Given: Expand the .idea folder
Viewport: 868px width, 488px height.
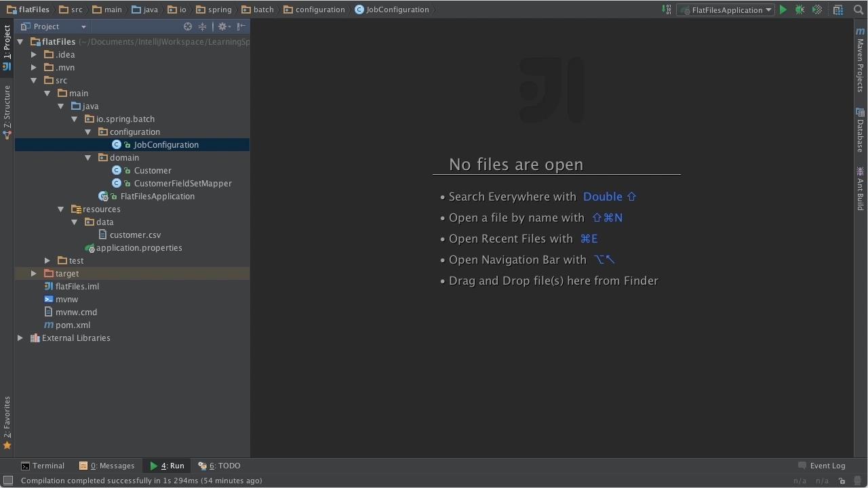Looking at the screenshot, I should (34, 55).
